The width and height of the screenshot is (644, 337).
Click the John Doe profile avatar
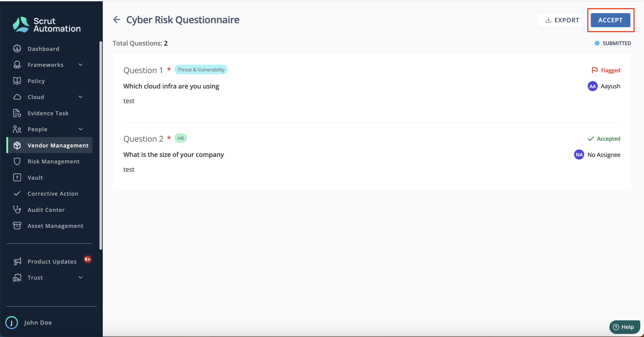tap(11, 323)
